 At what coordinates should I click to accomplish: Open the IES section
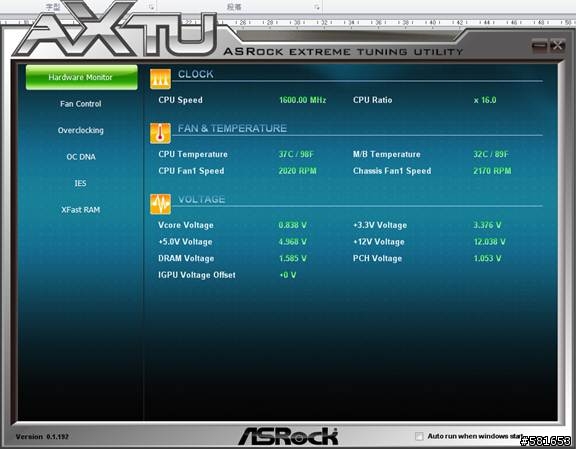pyautogui.click(x=80, y=183)
